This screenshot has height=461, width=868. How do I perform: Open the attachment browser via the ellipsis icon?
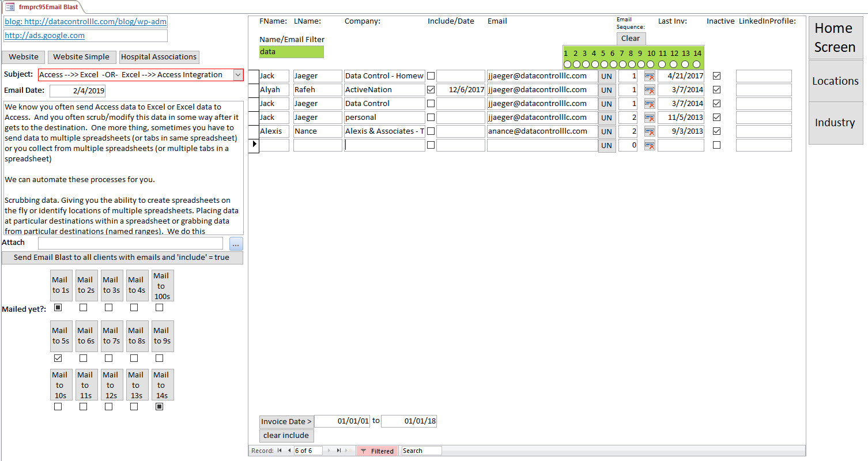(236, 243)
